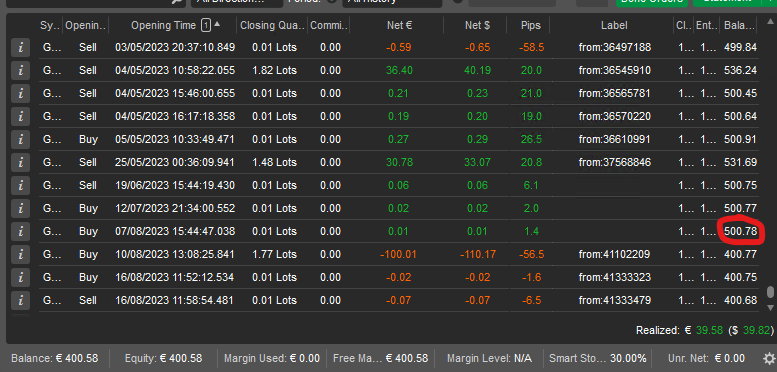Image resolution: width=777 pixels, height=372 pixels.
Task: Click the Smart Stop Out 30.00% status entry
Action: coord(598,358)
